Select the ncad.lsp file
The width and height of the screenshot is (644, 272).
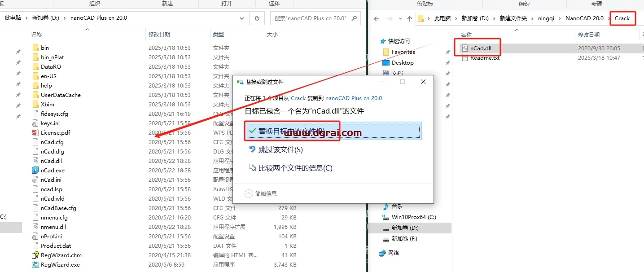tap(51, 189)
